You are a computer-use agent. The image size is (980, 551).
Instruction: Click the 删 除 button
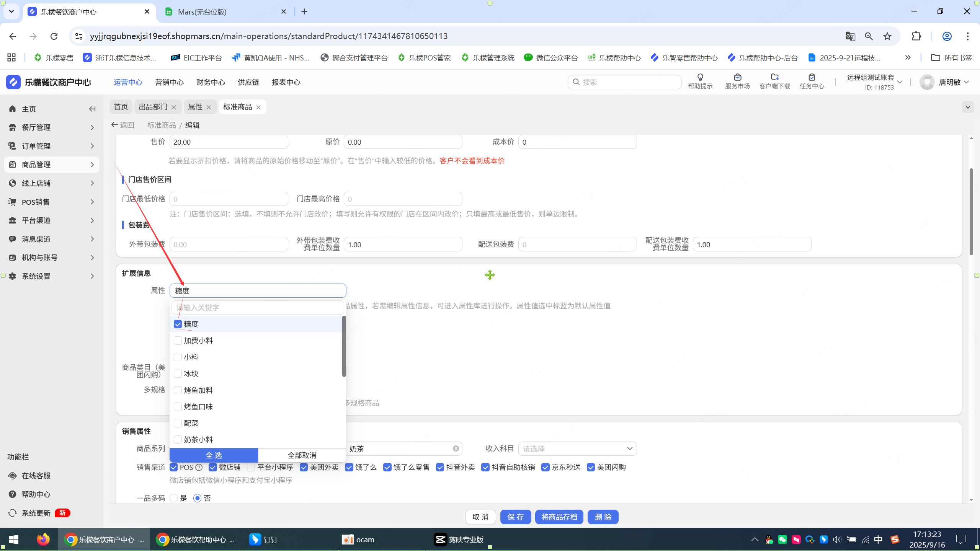(603, 517)
